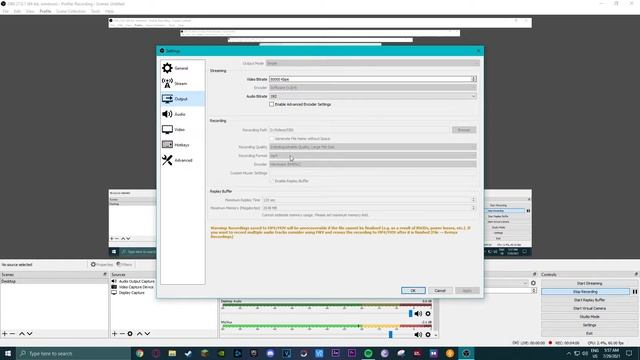This screenshot has width=640, height=360.
Task: Click the Mic/Aux volume slider handle
Action: coord(390,335)
